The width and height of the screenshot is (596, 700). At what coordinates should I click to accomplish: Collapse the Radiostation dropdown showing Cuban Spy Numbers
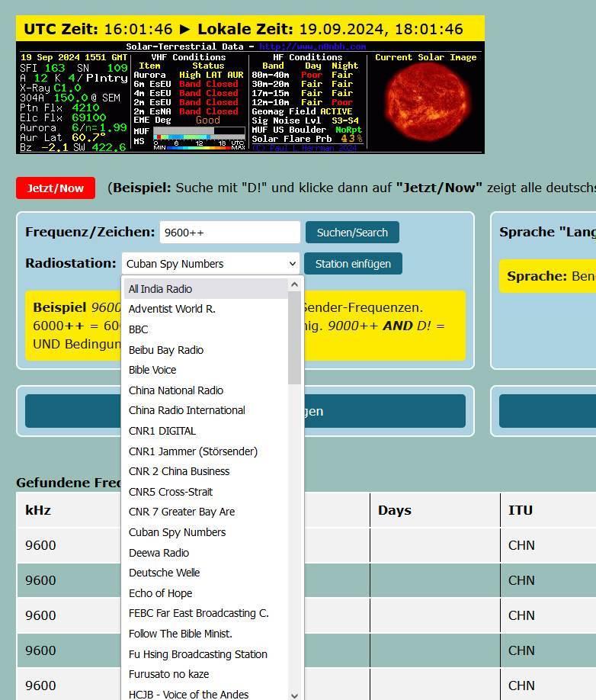coord(210,264)
